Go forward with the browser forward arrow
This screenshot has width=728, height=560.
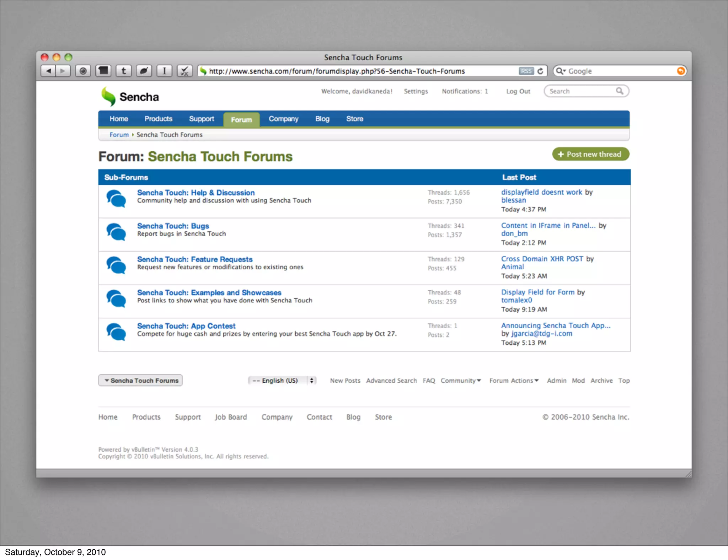[63, 71]
